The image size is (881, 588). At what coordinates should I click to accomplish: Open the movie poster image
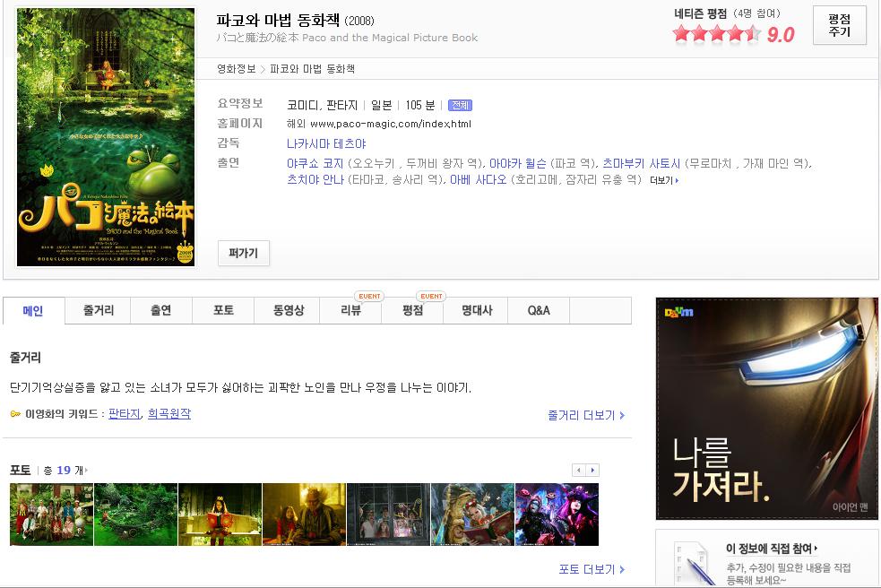coord(106,136)
